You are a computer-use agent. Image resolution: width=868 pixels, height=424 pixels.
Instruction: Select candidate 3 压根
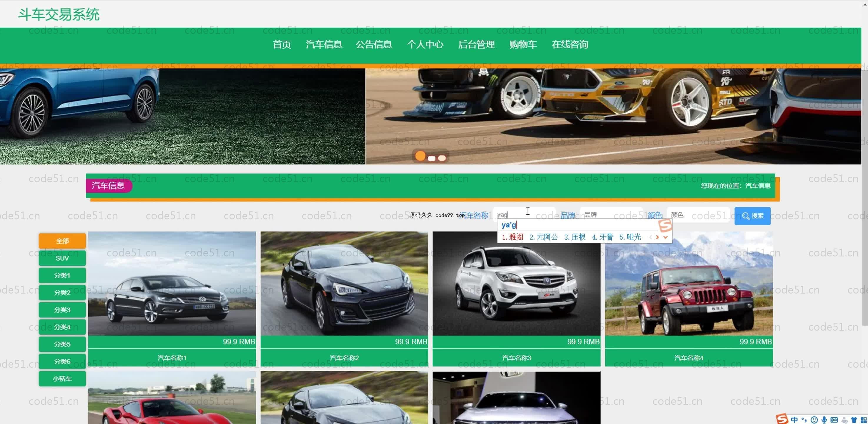tap(575, 237)
